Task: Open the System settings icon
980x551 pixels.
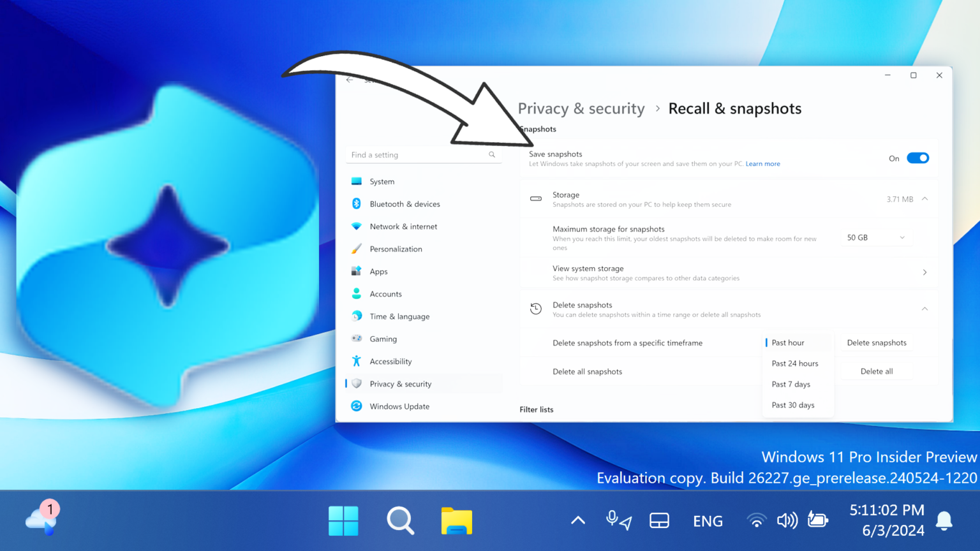Action: click(357, 181)
